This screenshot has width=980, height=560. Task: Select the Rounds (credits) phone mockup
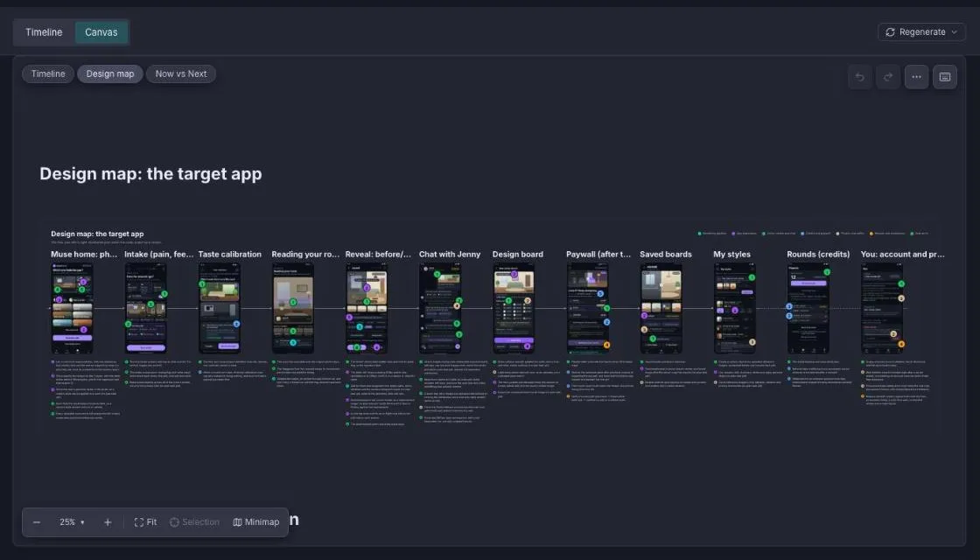tap(808, 308)
